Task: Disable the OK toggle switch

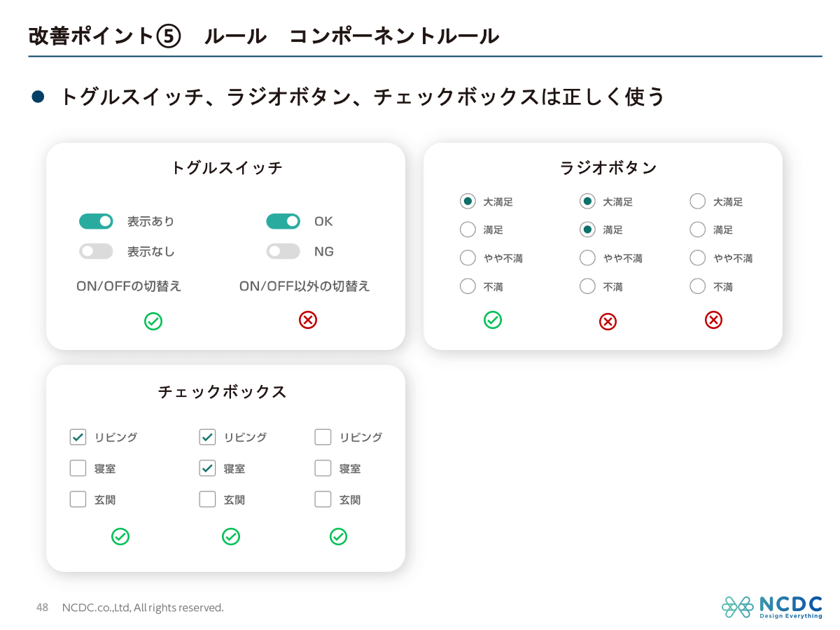Action: pos(283,221)
